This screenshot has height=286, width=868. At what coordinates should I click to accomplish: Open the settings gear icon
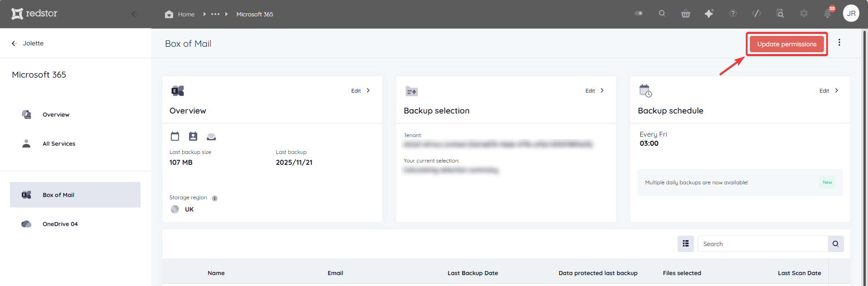click(x=804, y=14)
